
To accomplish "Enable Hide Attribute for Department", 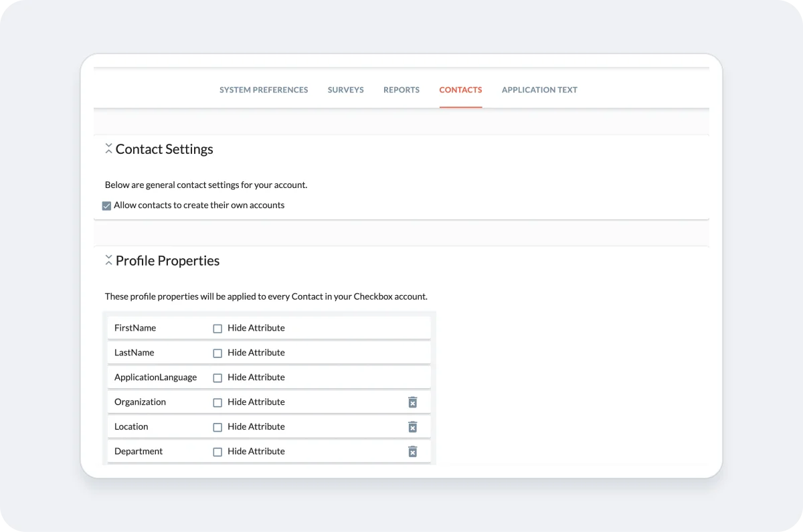I will [217, 452].
